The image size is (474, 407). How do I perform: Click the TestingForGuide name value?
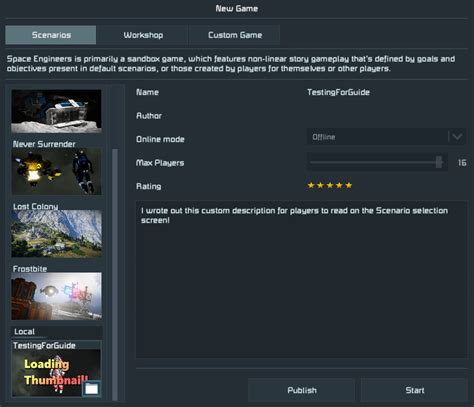point(338,92)
